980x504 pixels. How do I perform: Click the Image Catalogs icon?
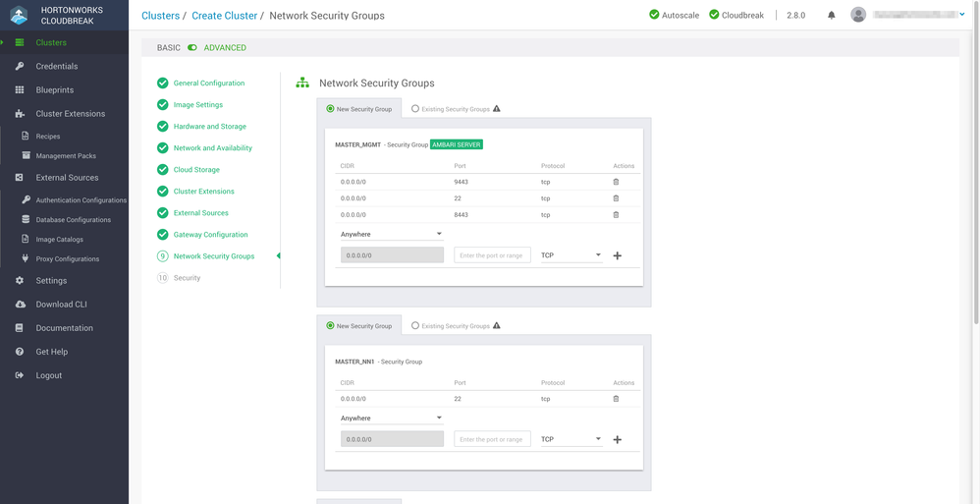[x=26, y=239]
